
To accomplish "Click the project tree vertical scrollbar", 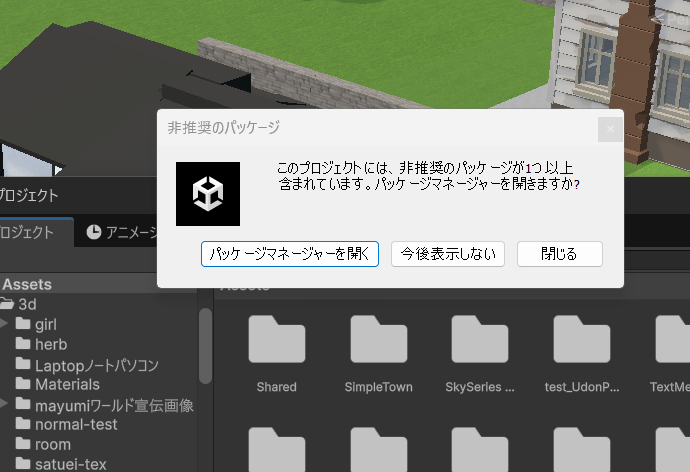I will (x=205, y=345).
